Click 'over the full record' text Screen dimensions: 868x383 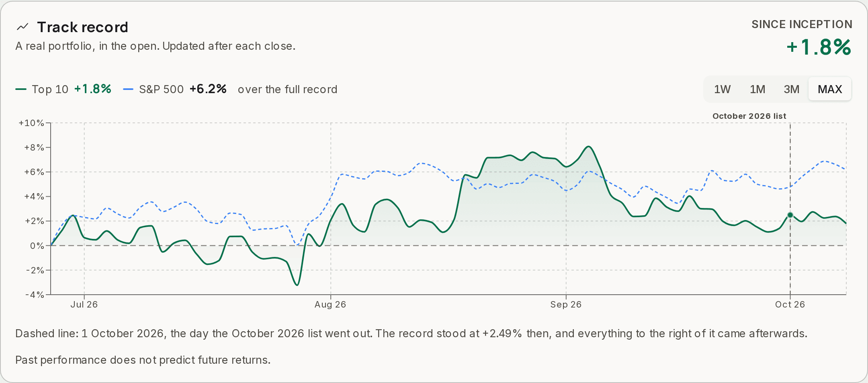pyautogui.click(x=287, y=89)
